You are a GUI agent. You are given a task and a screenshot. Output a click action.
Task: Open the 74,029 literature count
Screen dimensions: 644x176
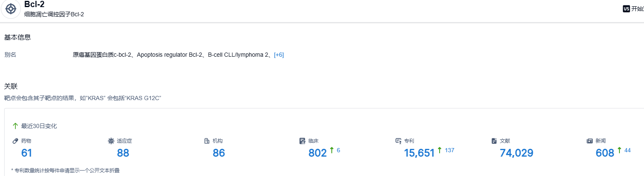[516, 153]
